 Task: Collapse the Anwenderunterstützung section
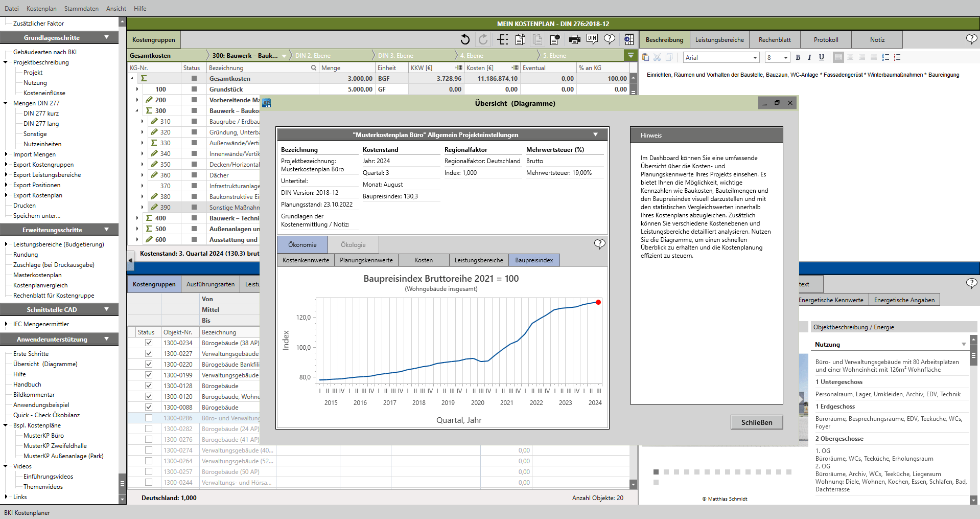(107, 339)
